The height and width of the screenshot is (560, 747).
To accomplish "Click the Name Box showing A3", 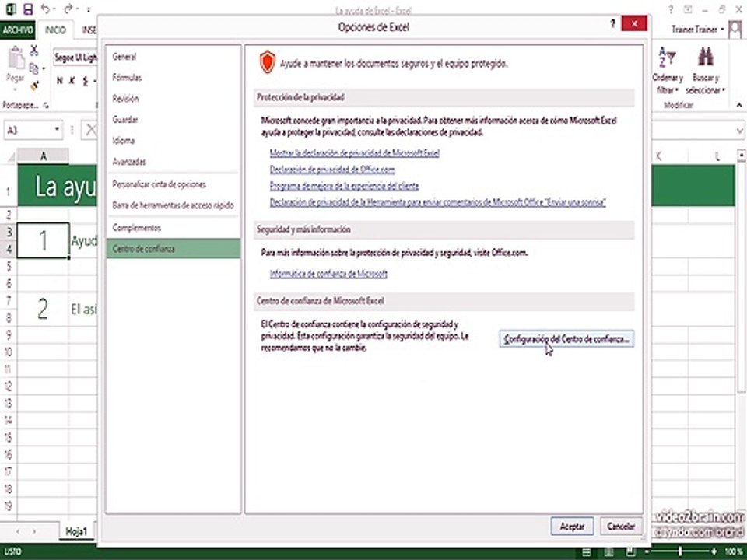I will pos(33,130).
